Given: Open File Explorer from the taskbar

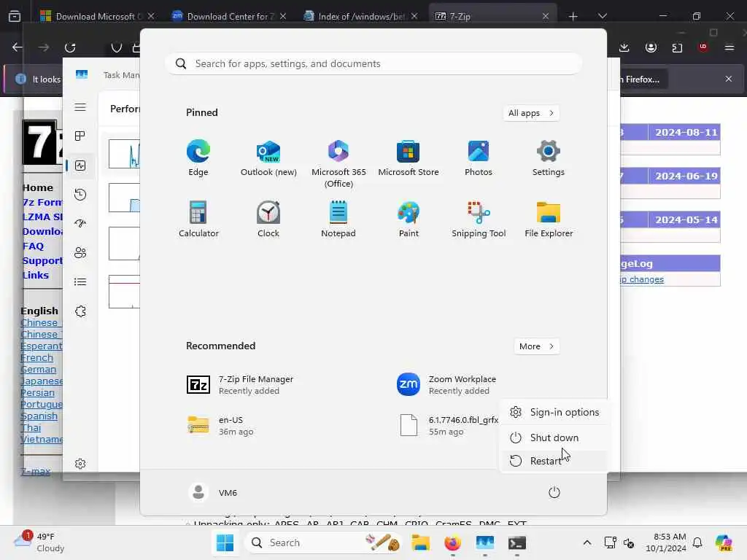Looking at the screenshot, I should point(421,542).
